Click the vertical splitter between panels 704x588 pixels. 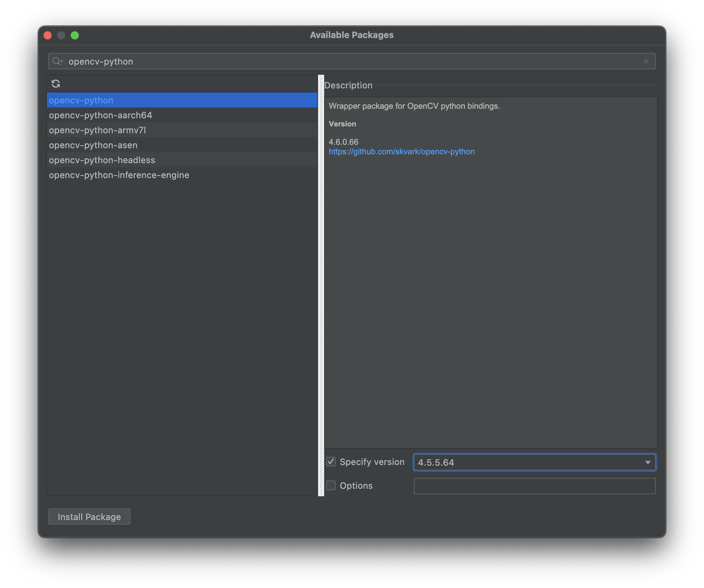click(x=321, y=286)
